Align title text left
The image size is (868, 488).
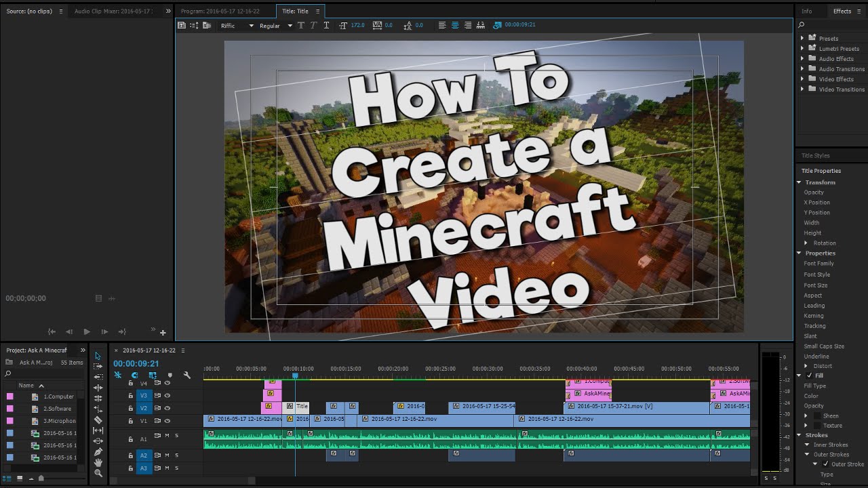tap(442, 25)
